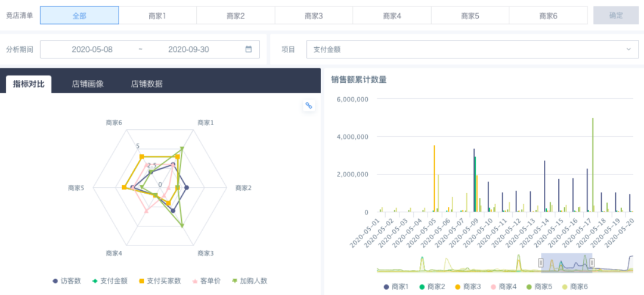Toggle the 支付买家数 radar legend item
The width and height of the screenshot is (644, 295).
point(159,281)
